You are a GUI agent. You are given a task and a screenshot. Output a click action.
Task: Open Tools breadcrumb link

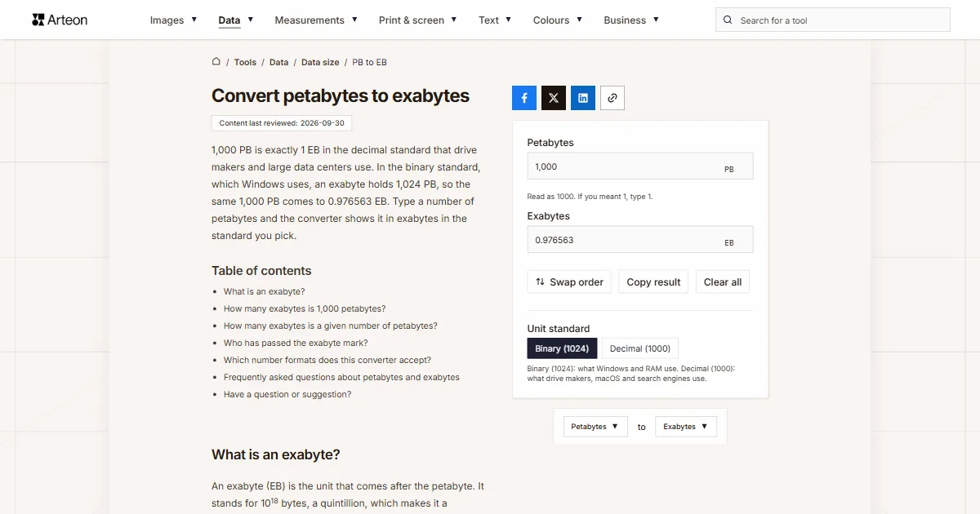[x=245, y=62]
